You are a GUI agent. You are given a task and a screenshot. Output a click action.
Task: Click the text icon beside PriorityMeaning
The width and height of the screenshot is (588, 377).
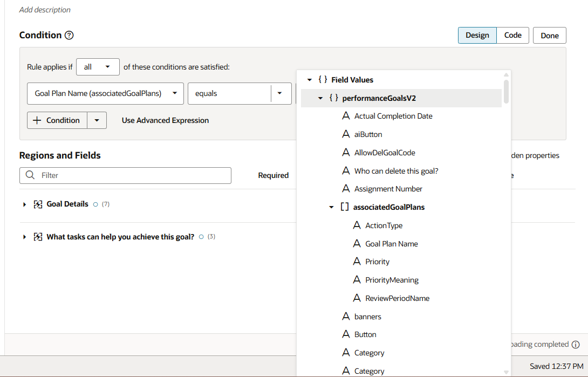click(x=357, y=279)
